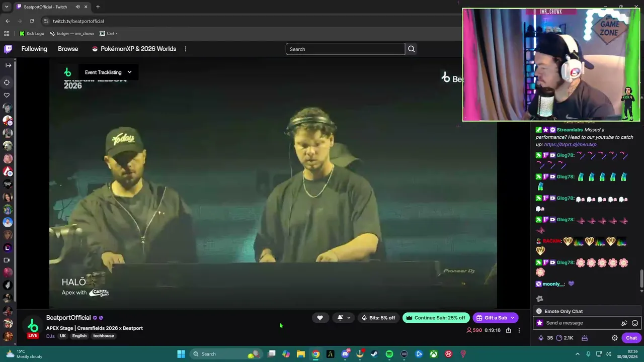The height and width of the screenshot is (362, 644).
Task: Open the btprt.dj youtube link in chat
Action: (x=570, y=144)
